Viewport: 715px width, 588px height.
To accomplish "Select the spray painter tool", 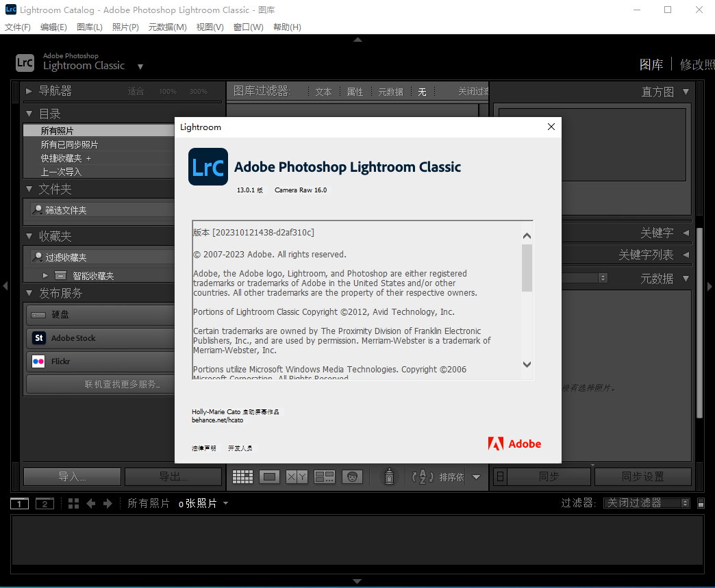I will pyautogui.click(x=389, y=476).
